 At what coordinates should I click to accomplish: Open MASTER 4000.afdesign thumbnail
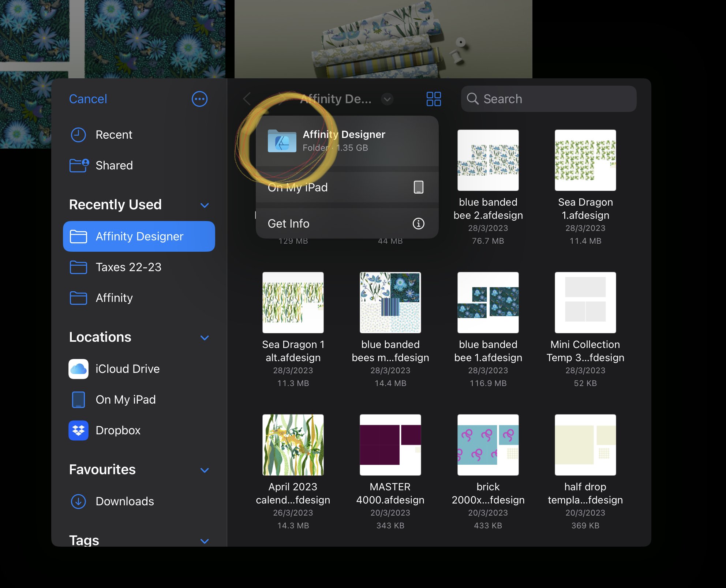(390, 445)
